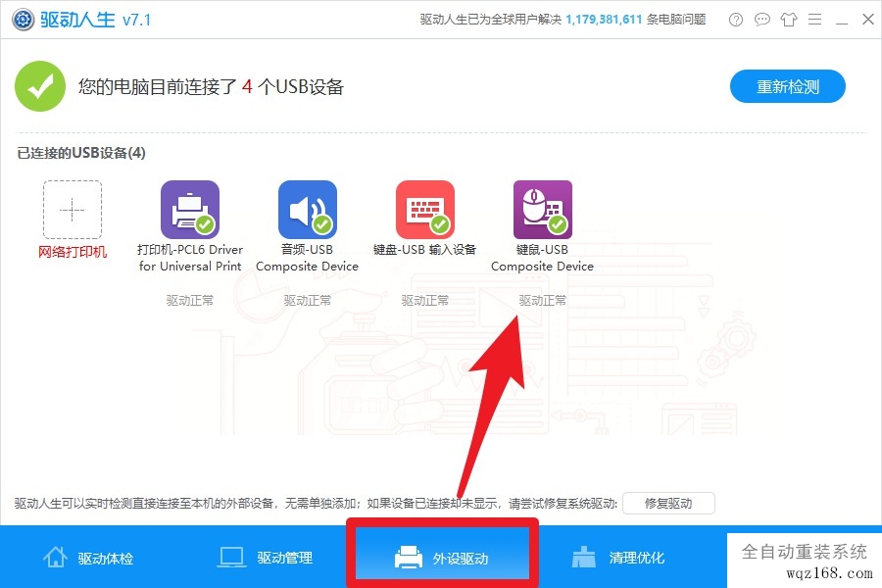
Task: Click 驱动正常 status under keyboard device
Action: click(x=425, y=301)
